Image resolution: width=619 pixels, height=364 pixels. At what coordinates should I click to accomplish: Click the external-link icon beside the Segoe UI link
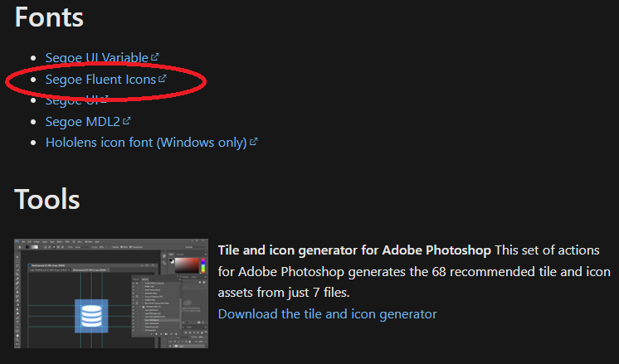coord(104,98)
